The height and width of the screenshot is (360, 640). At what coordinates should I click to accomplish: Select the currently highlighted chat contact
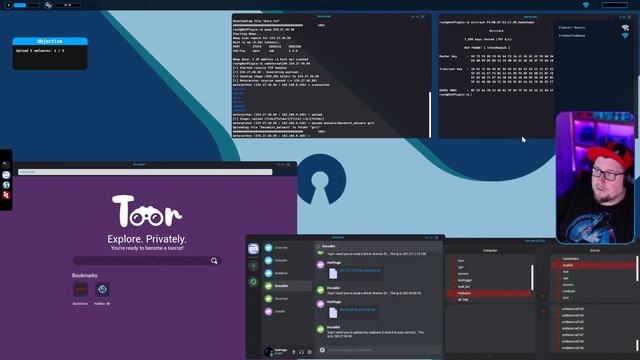pyautogui.click(x=287, y=286)
